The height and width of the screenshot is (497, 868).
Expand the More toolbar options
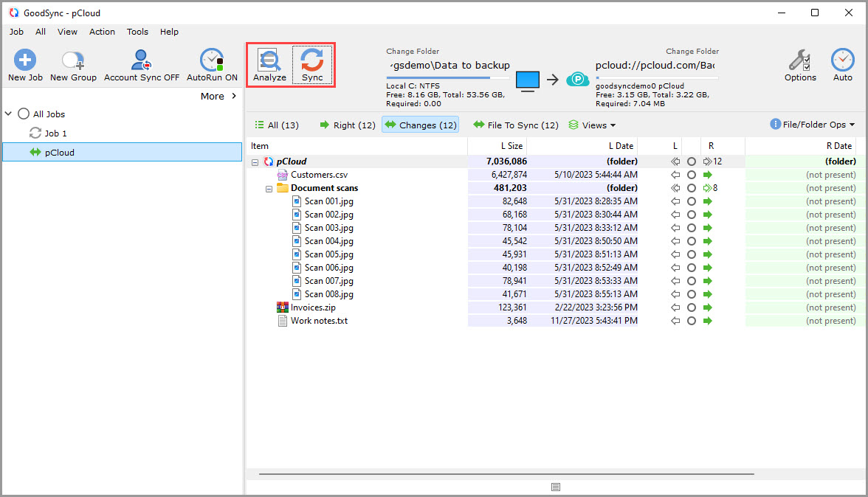point(218,96)
